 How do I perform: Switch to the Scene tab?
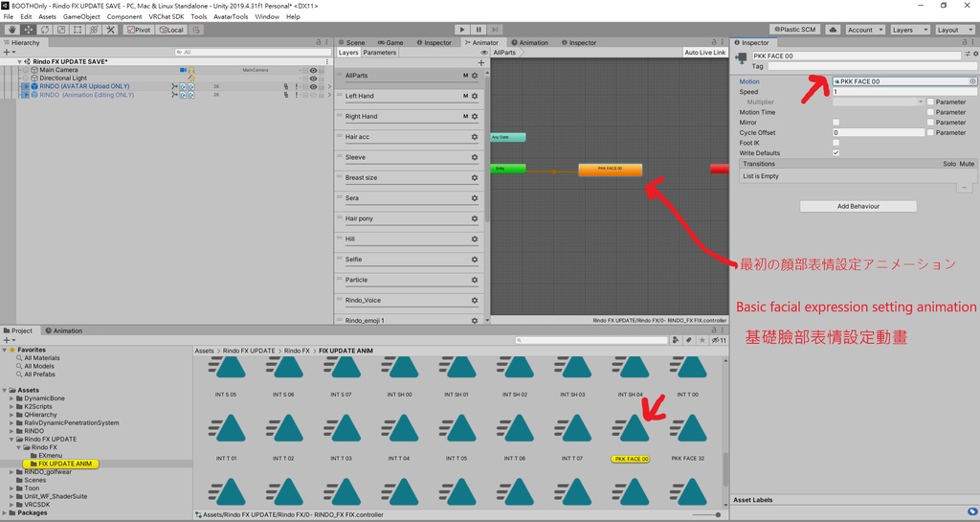coord(351,42)
